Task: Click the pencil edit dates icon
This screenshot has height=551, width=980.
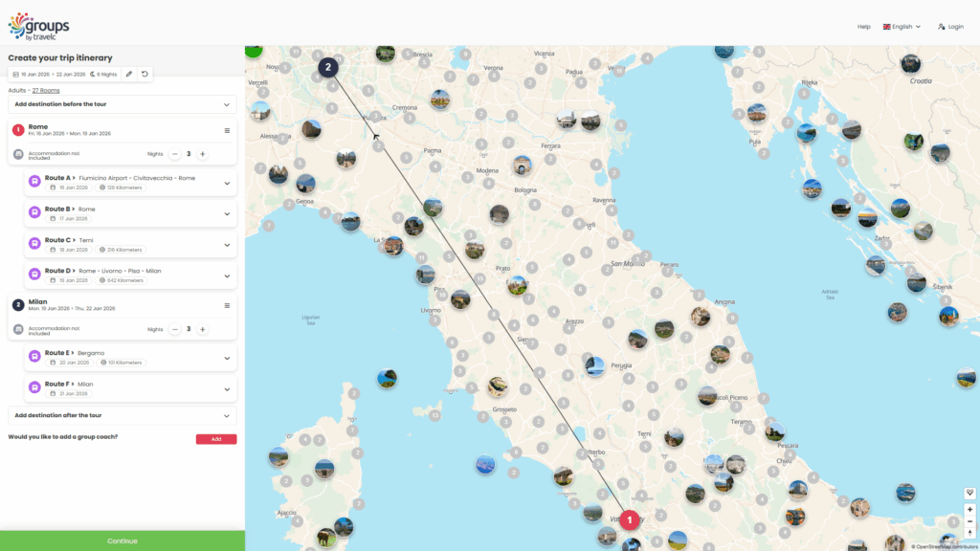Action: 129,74
